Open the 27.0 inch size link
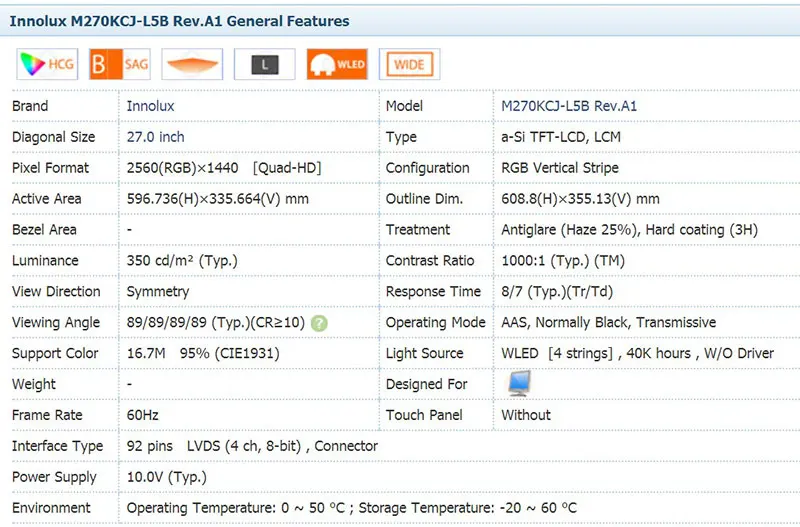 coord(156,137)
